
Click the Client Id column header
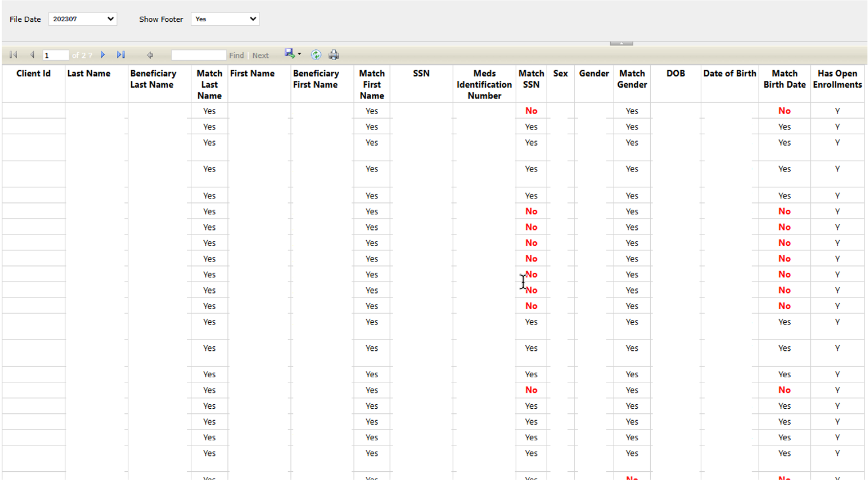point(33,73)
